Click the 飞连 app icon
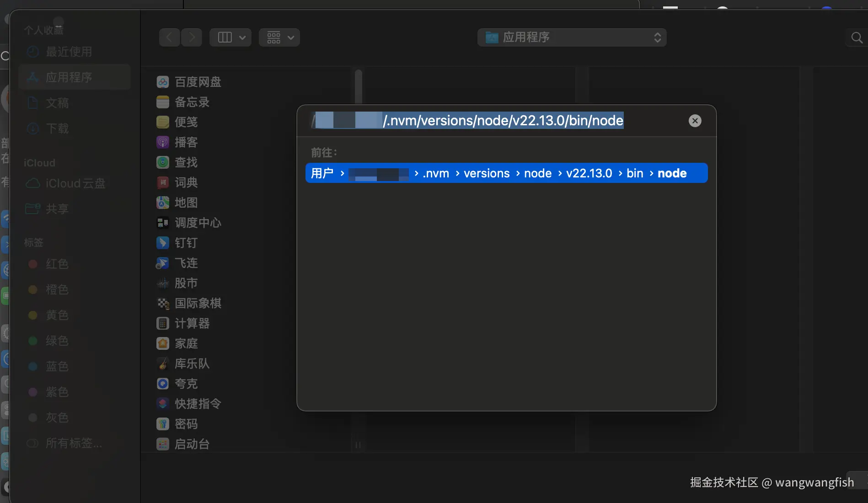868x503 pixels. (163, 263)
